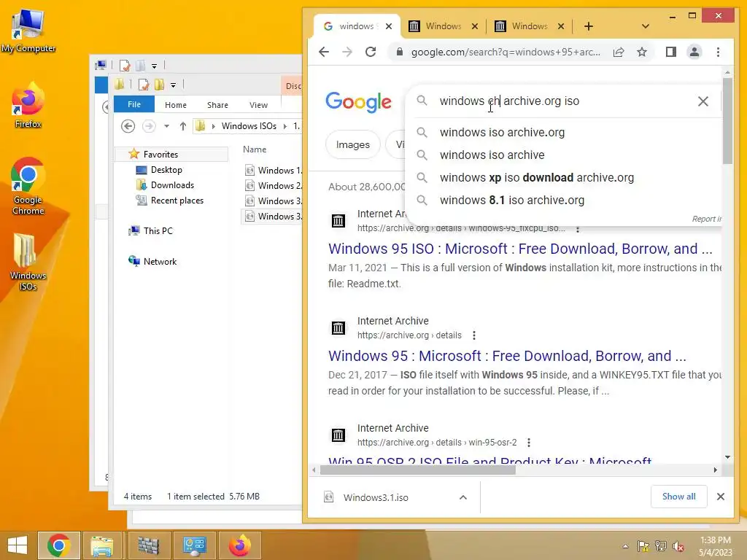This screenshot has height=560, width=747.
Task: Select suggestion 'windows xp iso download archive.org'
Action: click(536, 178)
